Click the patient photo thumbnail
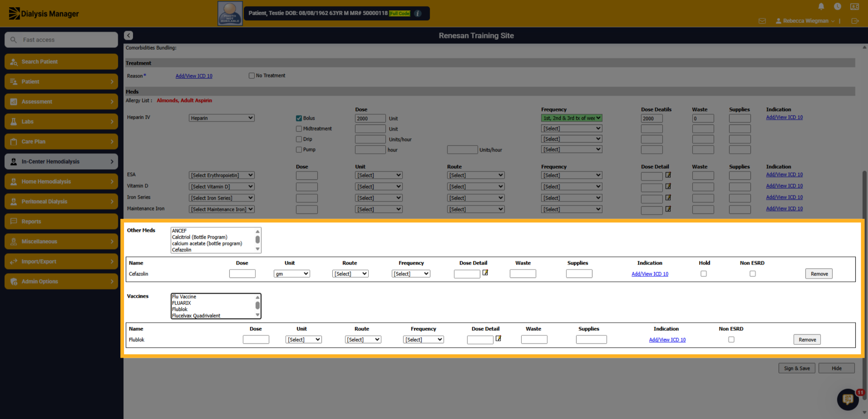868x419 pixels. coord(230,13)
